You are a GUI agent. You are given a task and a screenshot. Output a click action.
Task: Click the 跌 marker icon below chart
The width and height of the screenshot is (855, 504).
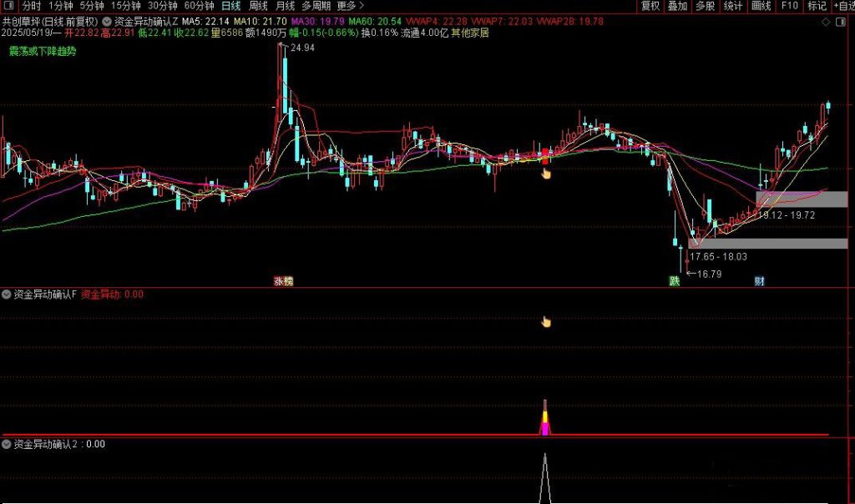(x=674, y=281)
